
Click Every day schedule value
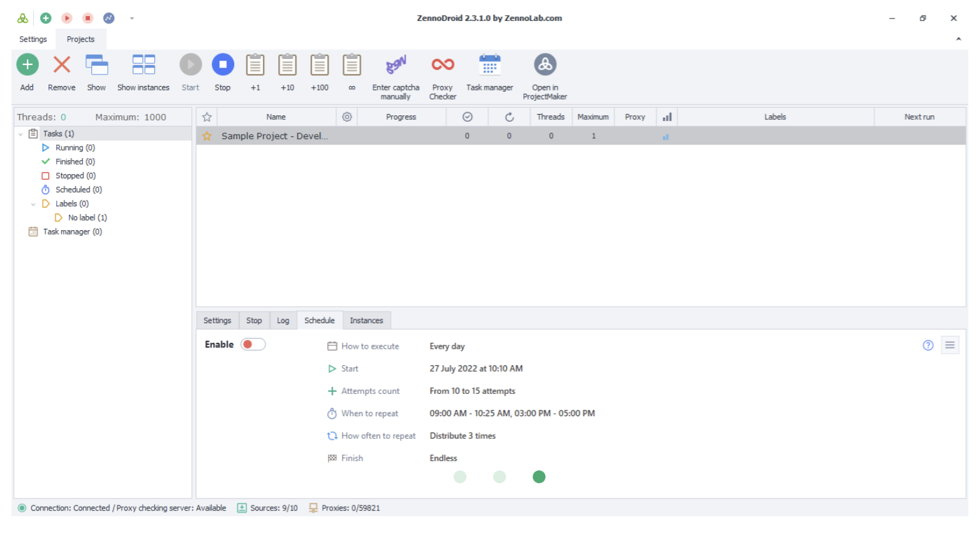[447, 347]
